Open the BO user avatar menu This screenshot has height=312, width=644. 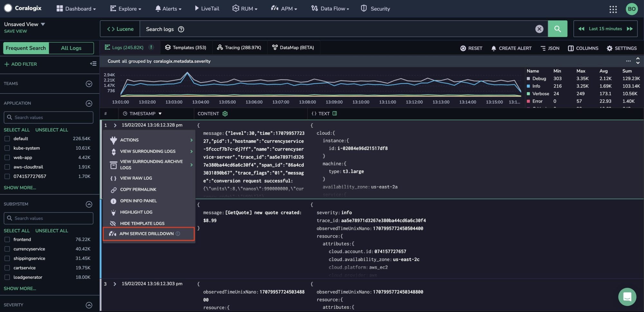pos(632,9)
